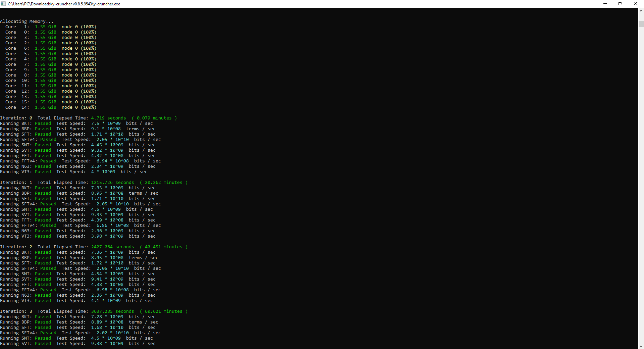Click the '1215.726 seconds' elapsed time
Screen dimensions: 644x349
click(x=113, y=183)
